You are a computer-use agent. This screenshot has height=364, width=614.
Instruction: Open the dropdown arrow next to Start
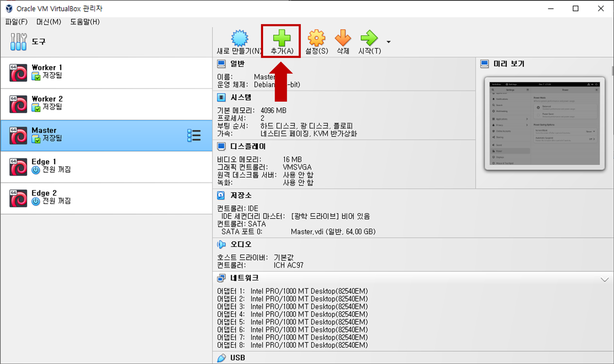click(389, 42)
